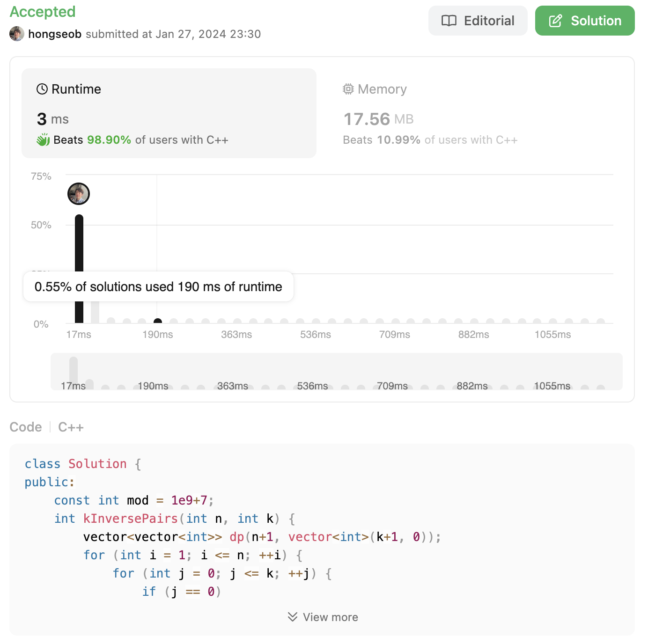Viewport: 648px width, 644px height.
Task: Click the Solution pencil edit icon
Action: pos(555,21)
